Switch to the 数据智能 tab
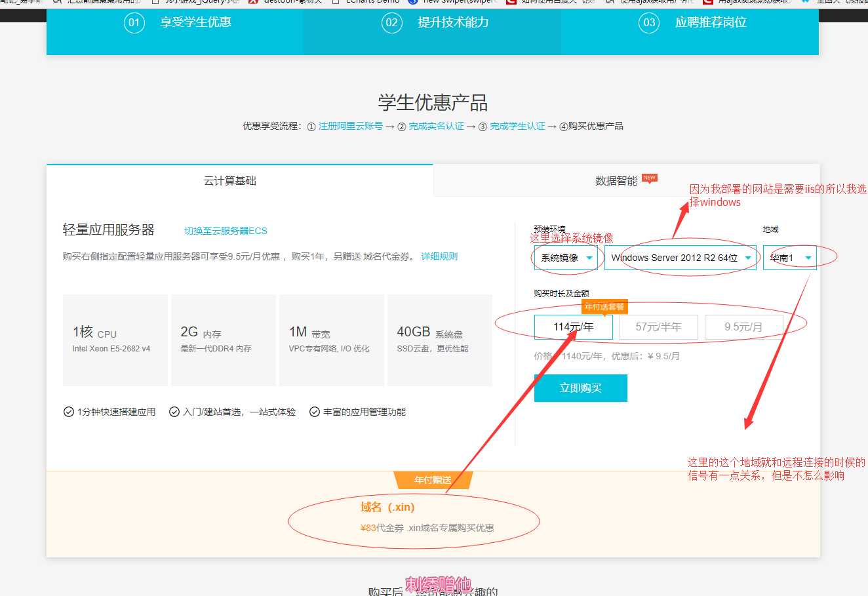Image resolution: width=868 pixels, height=596 pixels. tap(626, 180)
